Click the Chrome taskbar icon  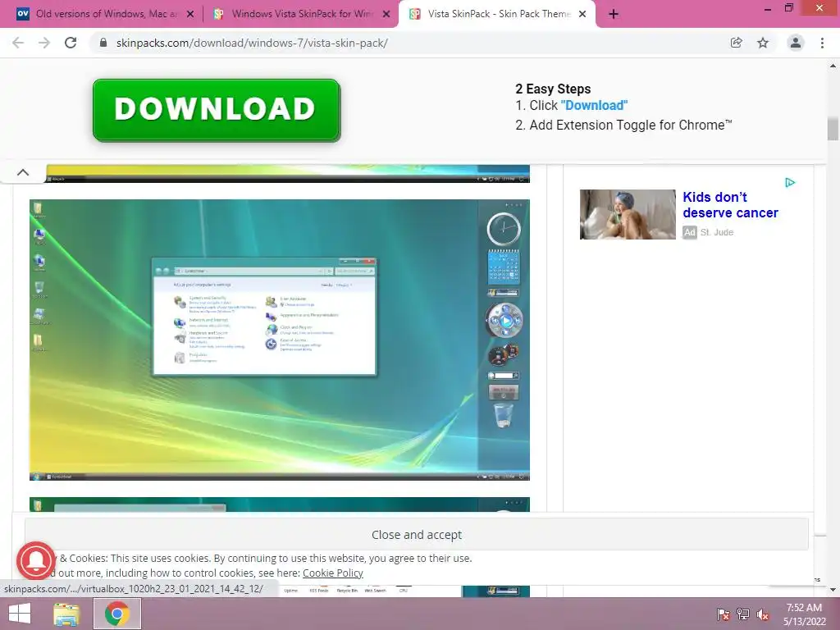(x=117, y=614)
